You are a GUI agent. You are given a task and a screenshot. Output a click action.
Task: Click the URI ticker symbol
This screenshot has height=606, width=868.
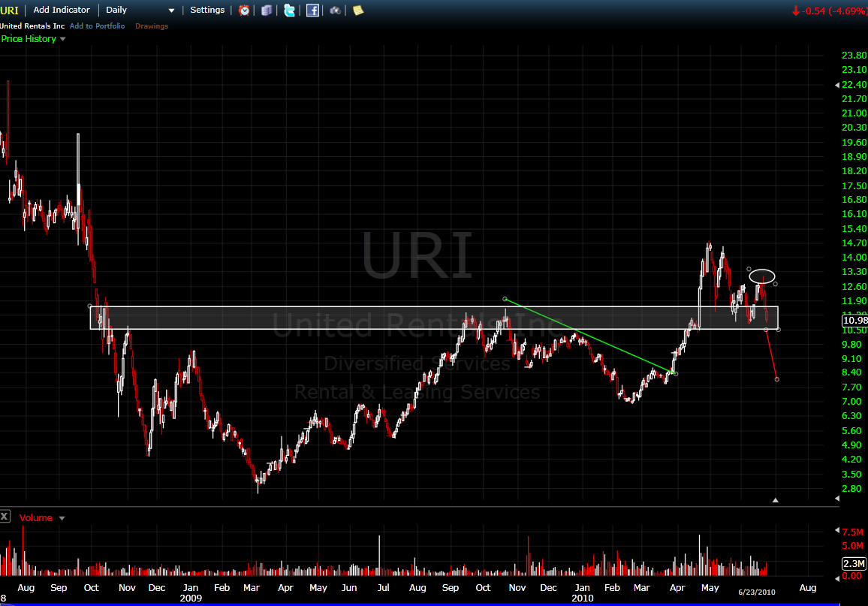[10, 11]
